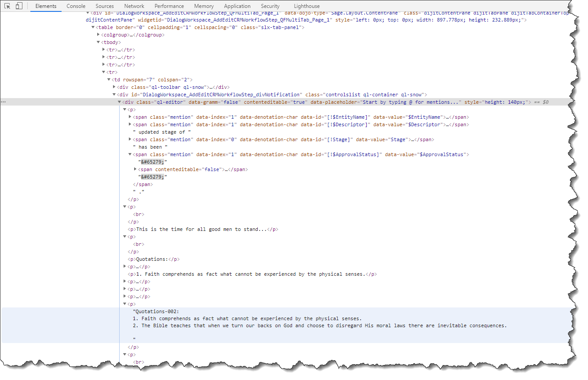
Task: Activate the inspect element picker icon
Action: coord(7,6)
